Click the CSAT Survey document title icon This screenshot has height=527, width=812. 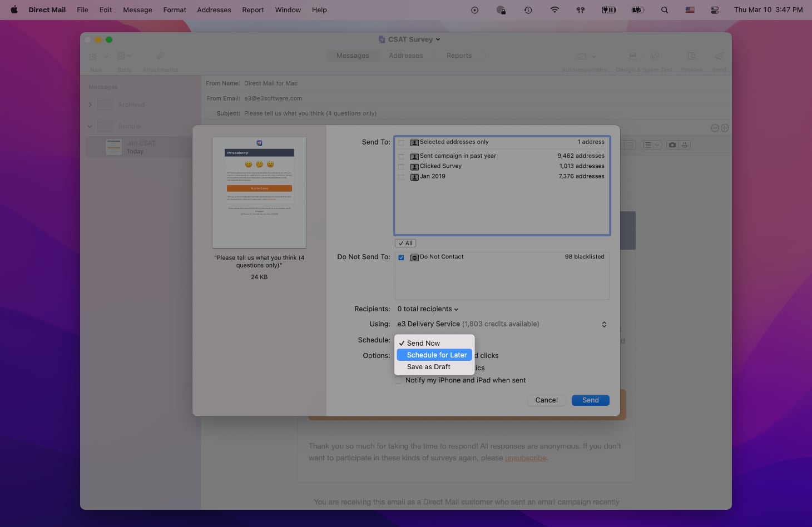(382, 39)
